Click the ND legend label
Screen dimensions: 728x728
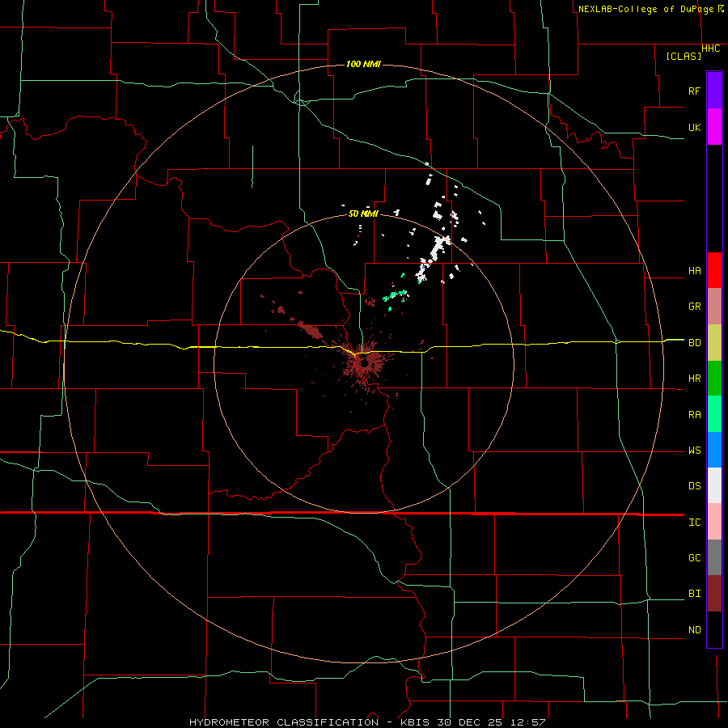click(x=694, y=630)
